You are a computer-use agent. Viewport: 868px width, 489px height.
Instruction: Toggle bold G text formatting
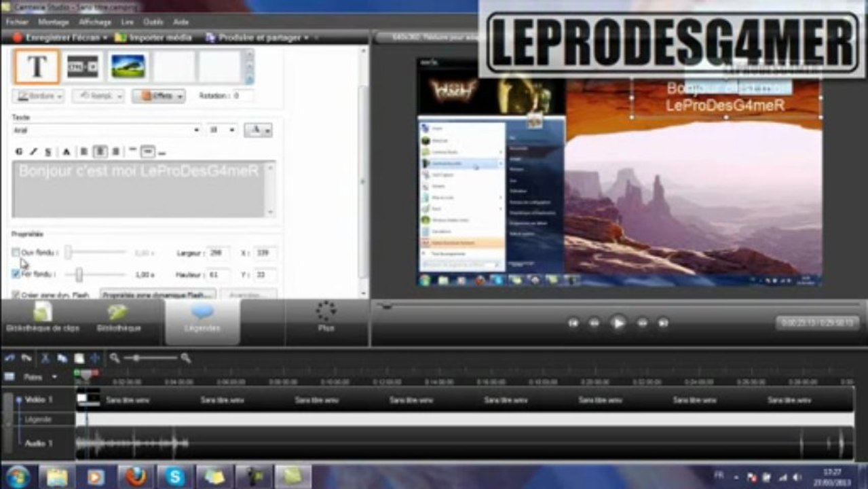[x=18, y=151]
